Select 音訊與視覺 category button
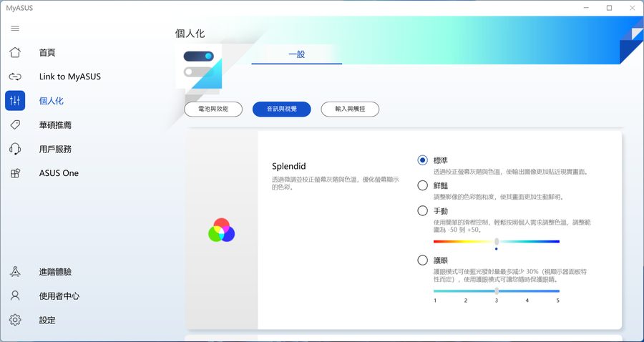 click(281, 109)
